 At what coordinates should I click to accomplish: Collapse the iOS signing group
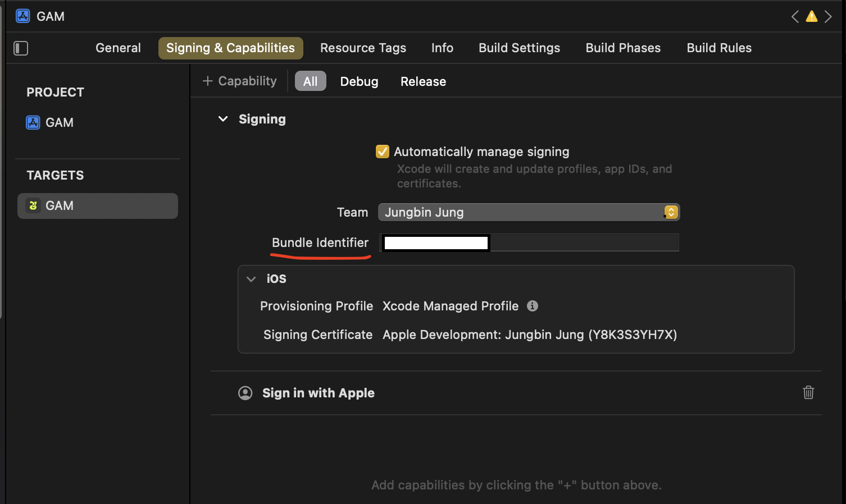pyautogui.click(x=251, y=279)
